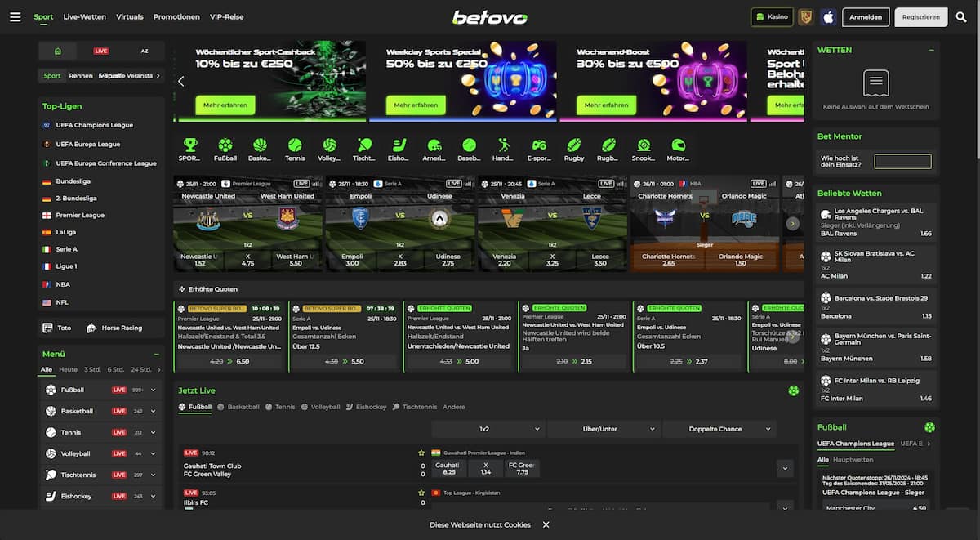Click the search magnifier icon

point(961,16)
